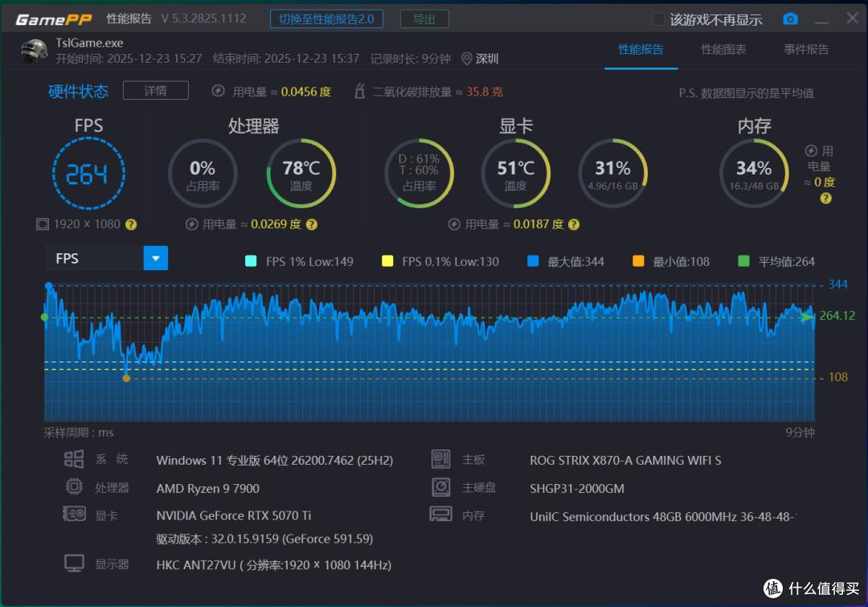
Task: Switch to the 性能图表 tab
Action: [723, 49]
